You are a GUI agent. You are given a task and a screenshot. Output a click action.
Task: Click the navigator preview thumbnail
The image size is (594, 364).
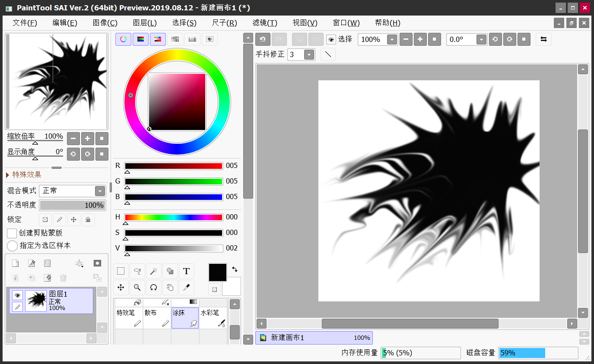coord(57,81)
